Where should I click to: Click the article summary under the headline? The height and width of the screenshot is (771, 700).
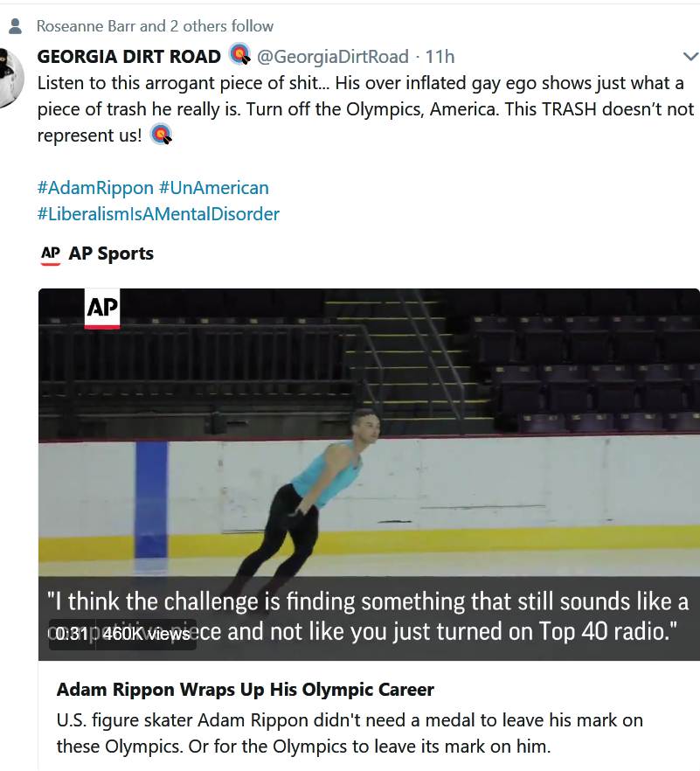(350, 733)
